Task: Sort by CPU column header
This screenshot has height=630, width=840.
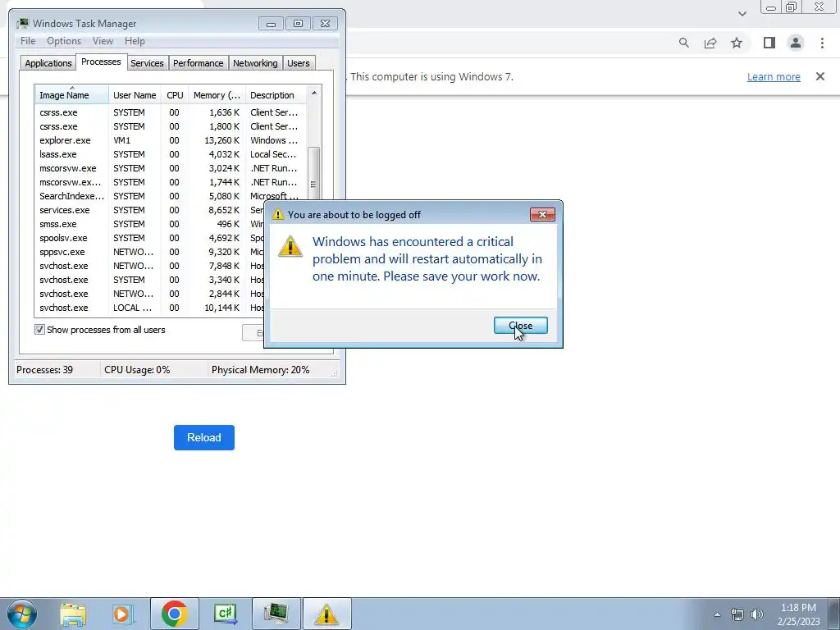Action: (x=175, y=95)
